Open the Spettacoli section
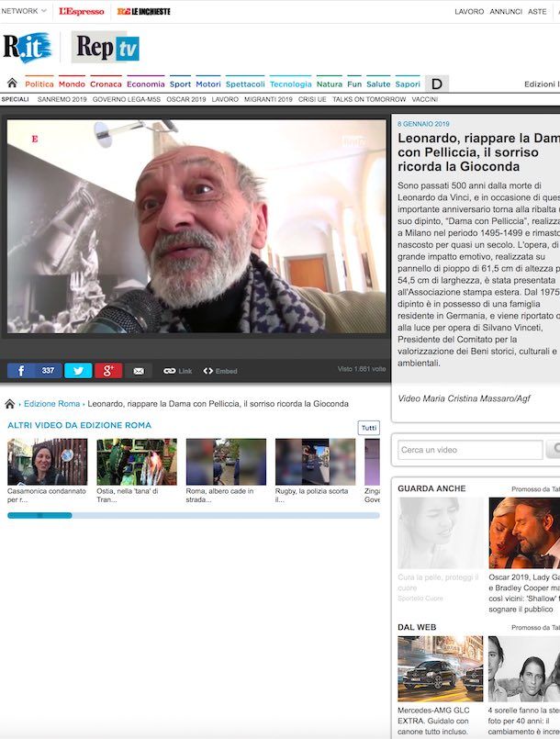Screen dimensions: 560x739 click(x=245, y=84)
